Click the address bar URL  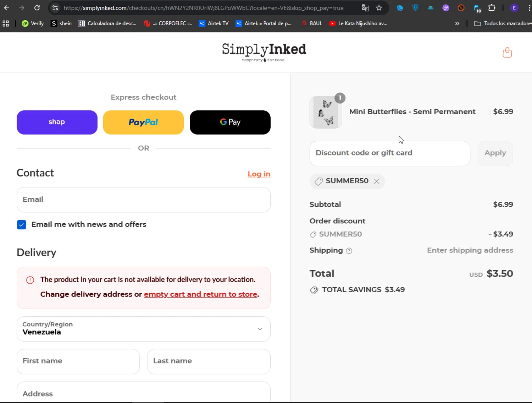(x=204, y=8)
